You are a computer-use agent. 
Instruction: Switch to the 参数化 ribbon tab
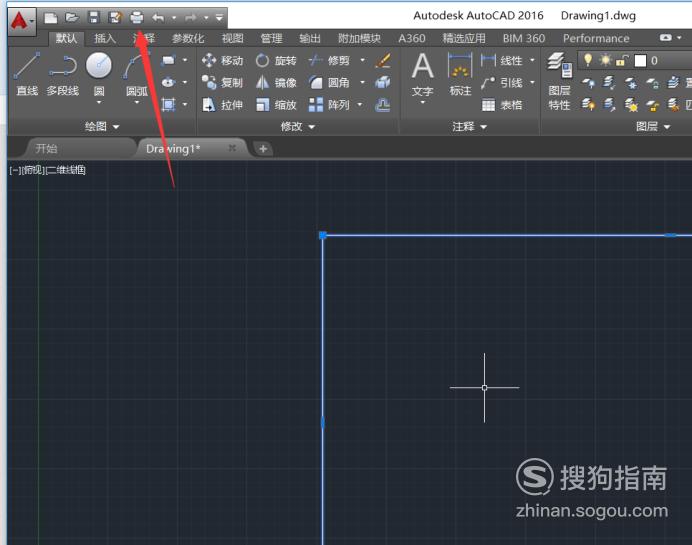point(188,38)
